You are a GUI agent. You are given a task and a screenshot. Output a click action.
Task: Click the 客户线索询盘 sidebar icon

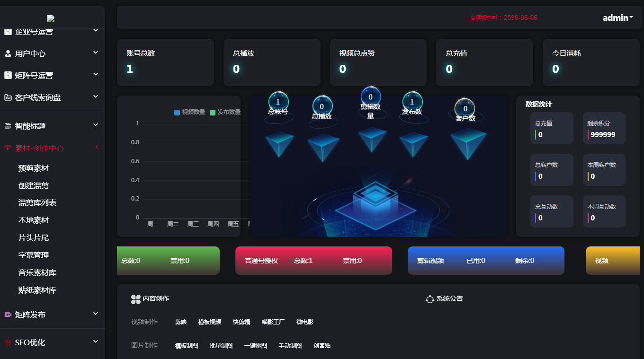point(8,97)
